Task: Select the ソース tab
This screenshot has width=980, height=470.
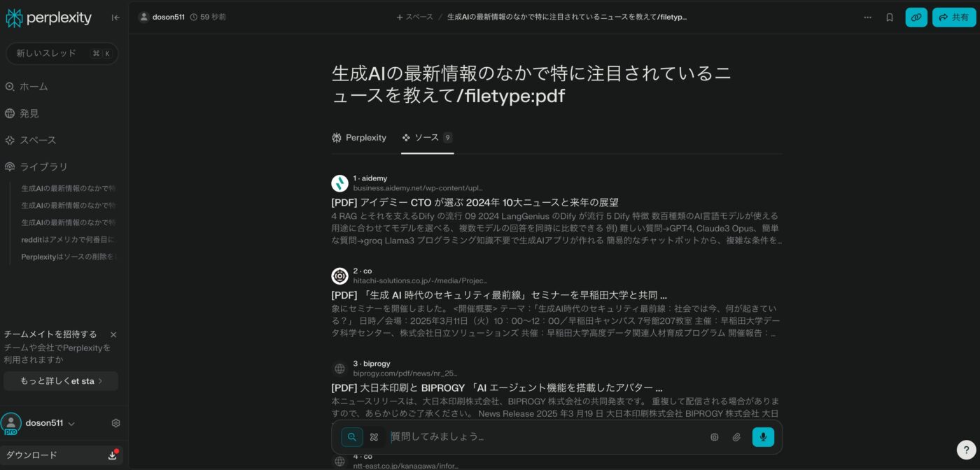Action: 426,138
